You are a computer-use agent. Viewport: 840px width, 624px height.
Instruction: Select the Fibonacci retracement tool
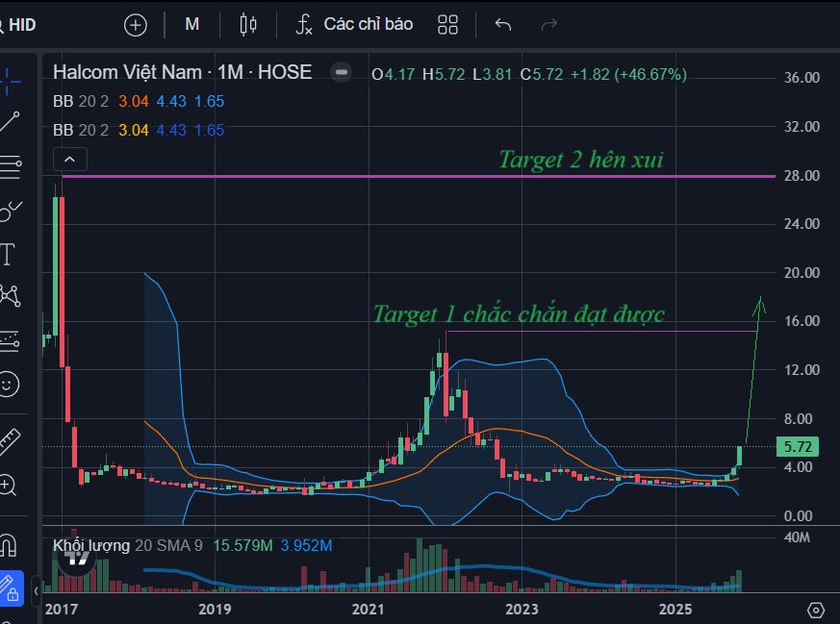pyautogui.click(x=10, y=167)
